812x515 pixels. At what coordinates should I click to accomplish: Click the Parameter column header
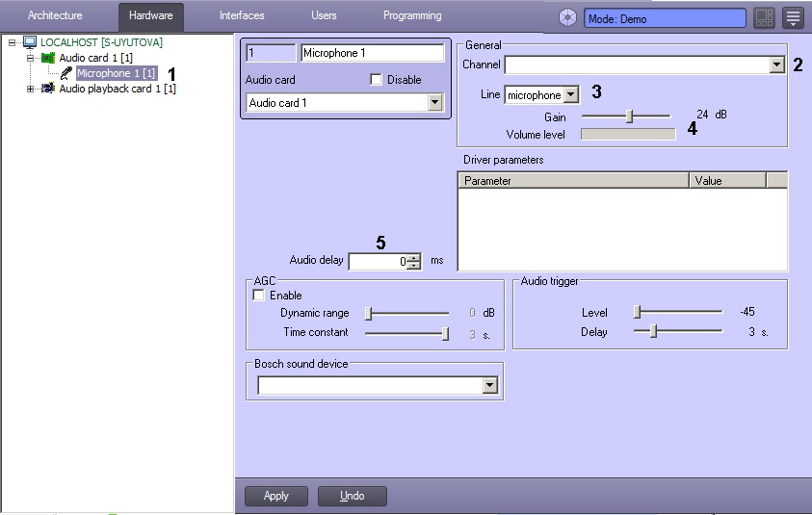point(574,181)
